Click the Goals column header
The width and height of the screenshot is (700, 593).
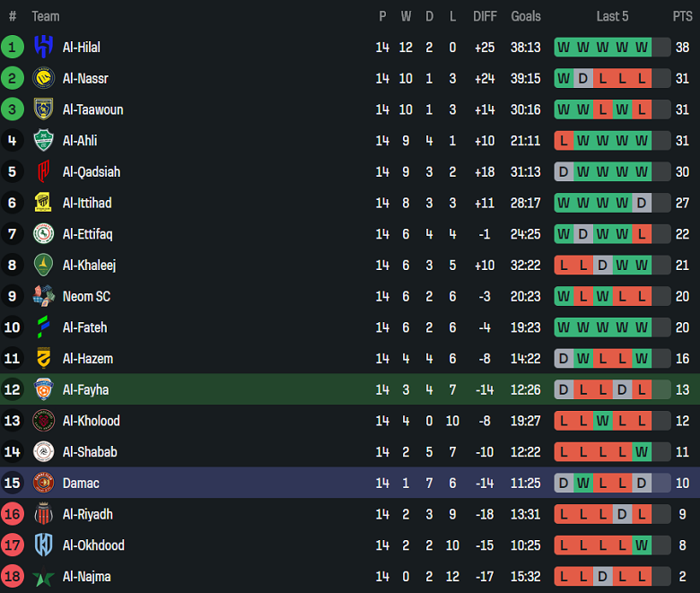[526, 16]
